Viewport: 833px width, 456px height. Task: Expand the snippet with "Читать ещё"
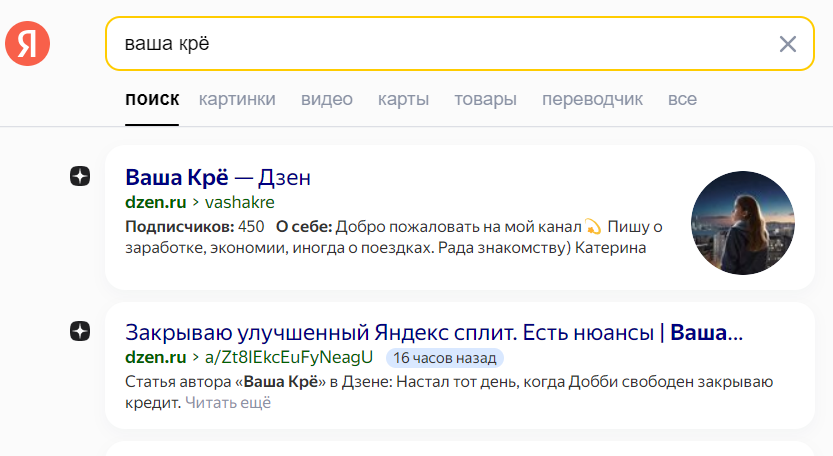pos(228,403)
